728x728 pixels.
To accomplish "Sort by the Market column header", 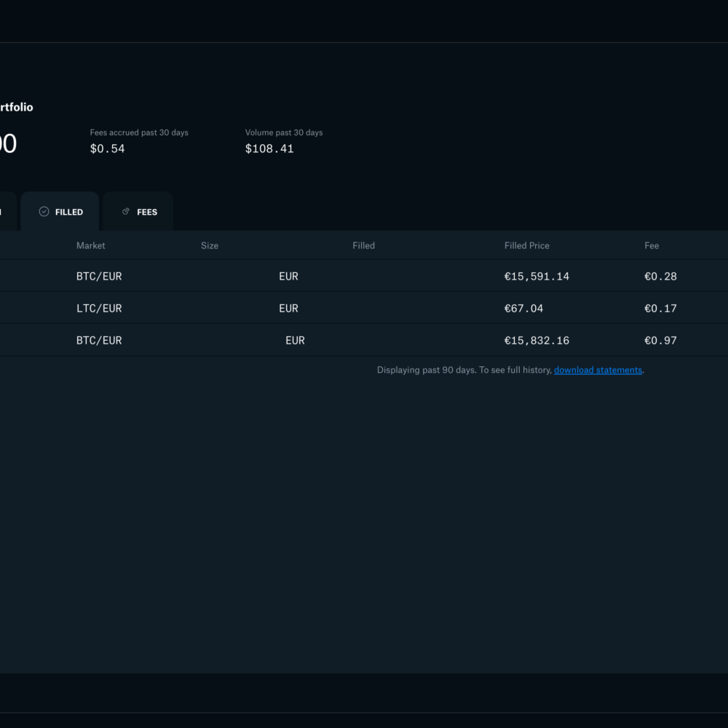I will (x=90, y=246).
